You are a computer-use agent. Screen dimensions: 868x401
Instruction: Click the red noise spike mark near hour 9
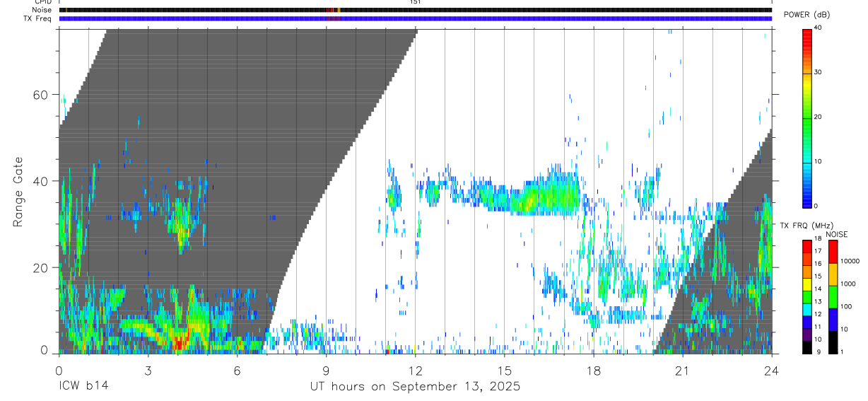[330, 10]
